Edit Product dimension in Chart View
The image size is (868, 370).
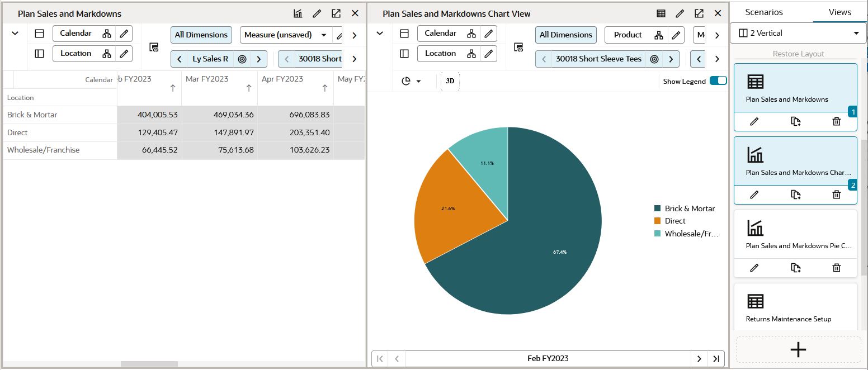(x=676, y=35)
